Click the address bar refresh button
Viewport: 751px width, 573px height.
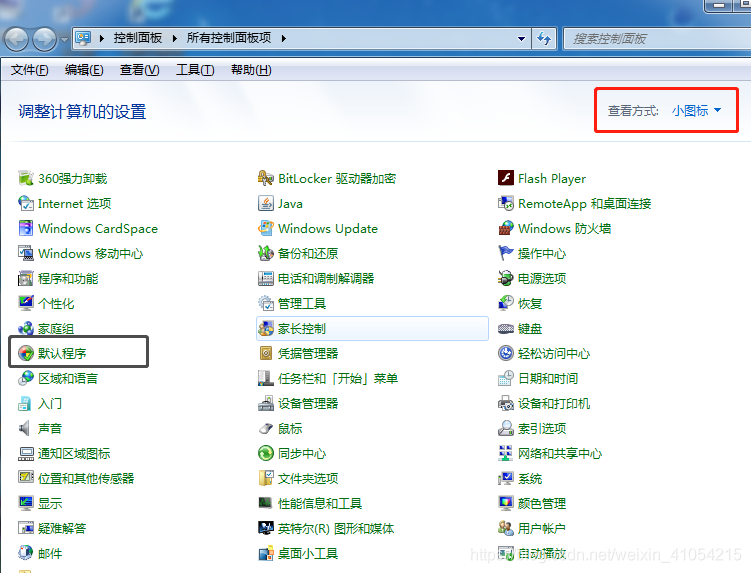click(544, 38)
